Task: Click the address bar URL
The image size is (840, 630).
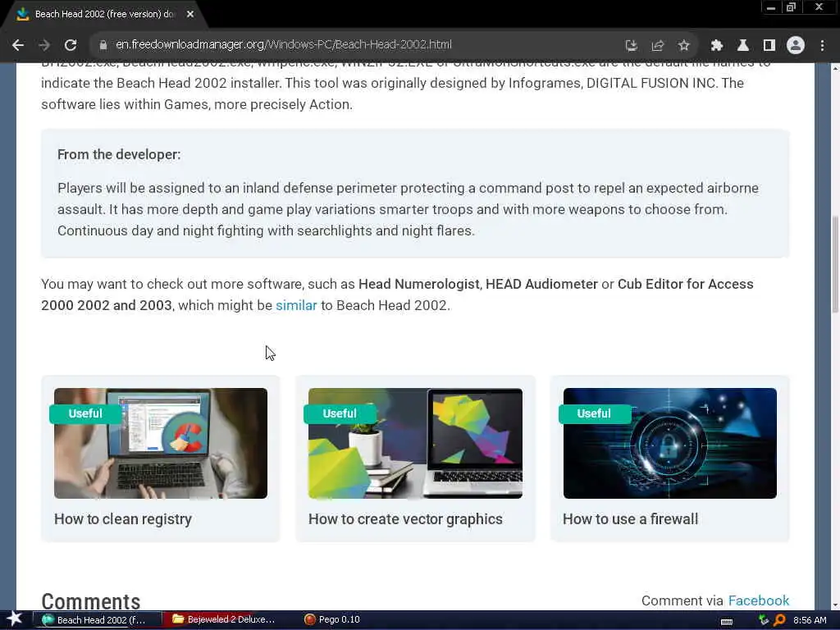Action: point(283,44)
